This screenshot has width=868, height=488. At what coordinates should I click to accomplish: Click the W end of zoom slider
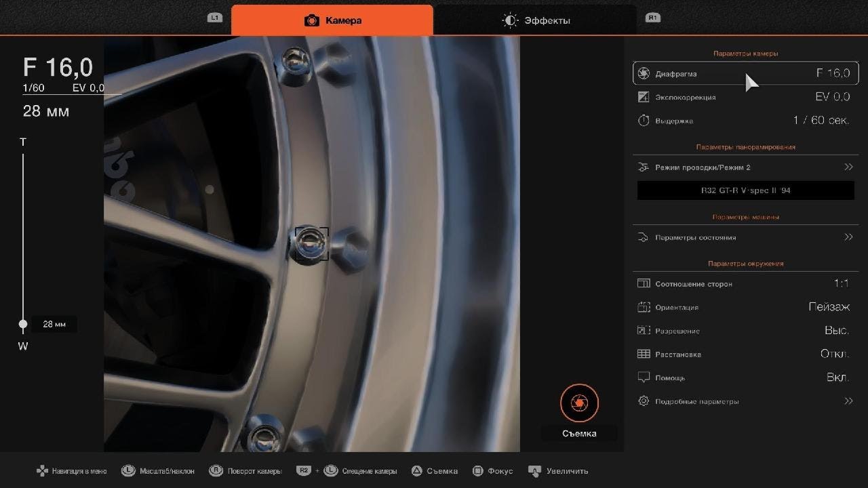[x=23, y=346]
